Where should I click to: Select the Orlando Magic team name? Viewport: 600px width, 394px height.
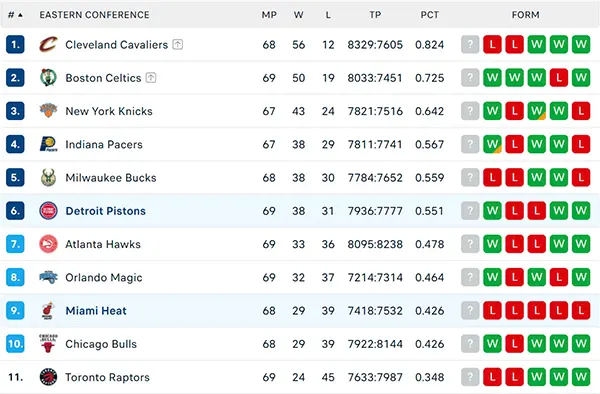click(x=104, y=277)
